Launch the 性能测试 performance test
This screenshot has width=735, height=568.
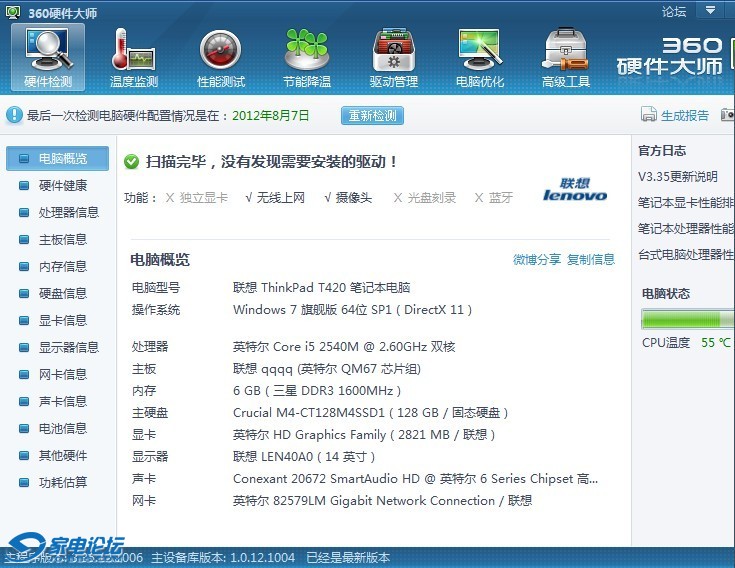click(x=221, y=58)
